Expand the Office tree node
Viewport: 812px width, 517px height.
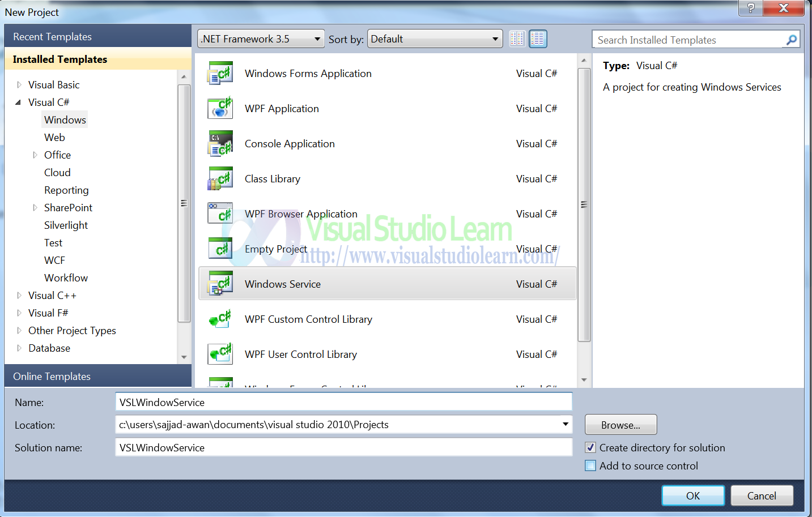[x=35, y=155]
